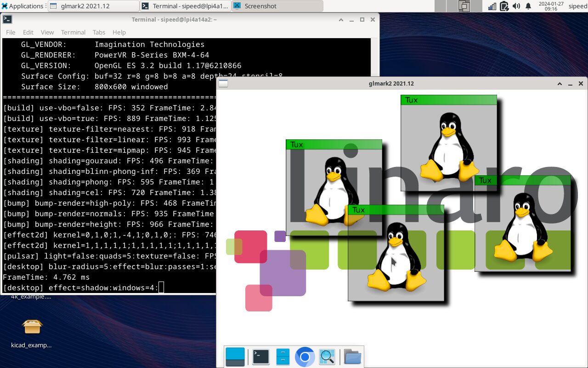Click the glmark2 window menu icon

click(x=223, y=83)
